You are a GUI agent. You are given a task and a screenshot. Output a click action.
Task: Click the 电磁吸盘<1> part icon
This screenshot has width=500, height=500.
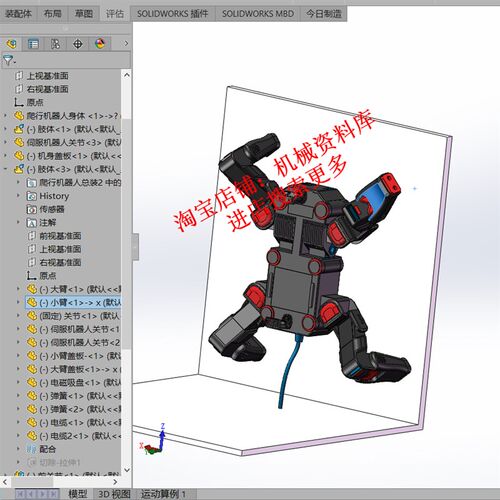[32, 382]
